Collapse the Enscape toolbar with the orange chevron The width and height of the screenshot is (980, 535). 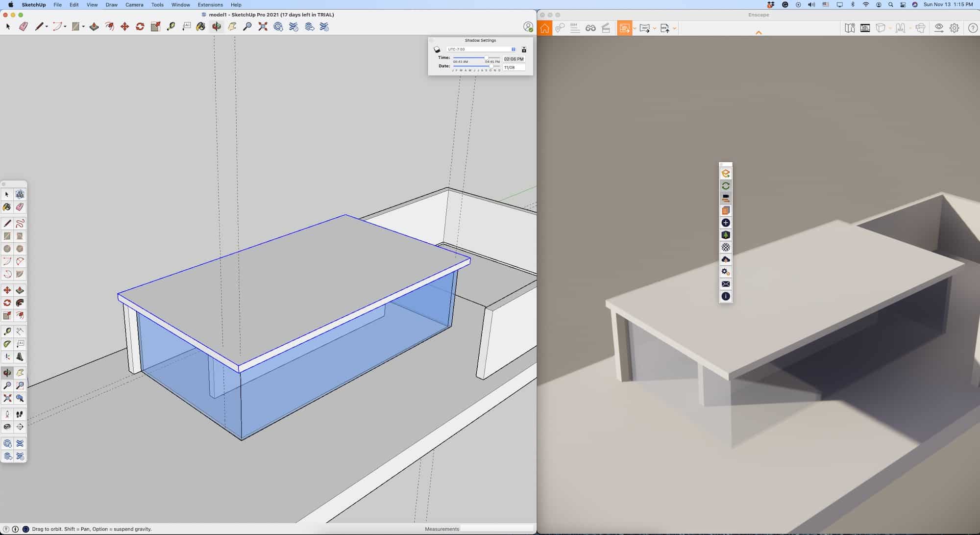pos(759,33)
